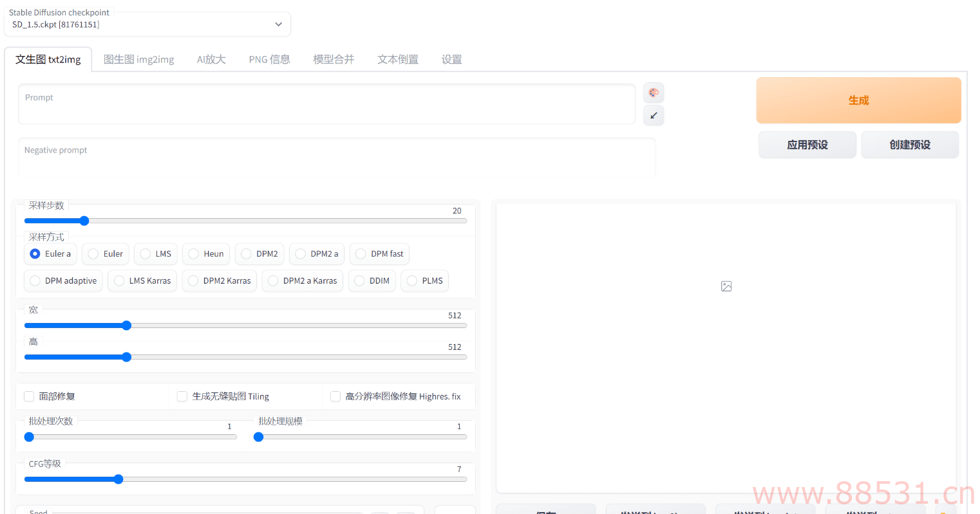Image resolution: width=980 pixels, height=514 pixels.
Task: Select the Euler sampler option
Action: pyautogui.click(x=106, y=254)
